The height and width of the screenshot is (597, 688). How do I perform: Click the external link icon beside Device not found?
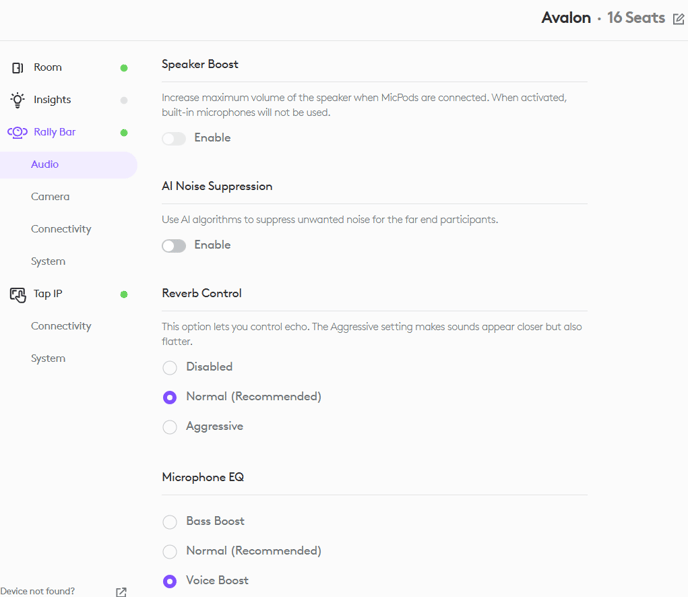(121, 592)
